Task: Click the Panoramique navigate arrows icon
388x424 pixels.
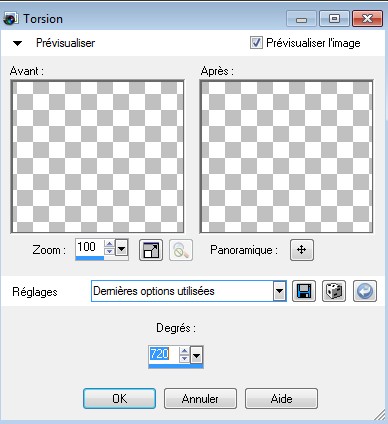Action: pos(302,250)
